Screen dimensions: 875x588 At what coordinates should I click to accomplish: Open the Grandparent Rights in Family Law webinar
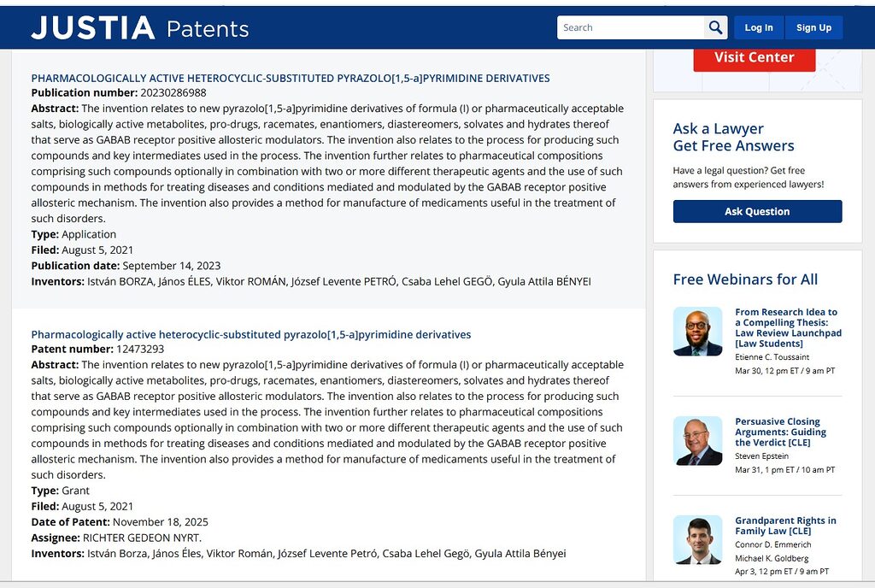coord(786,526)
